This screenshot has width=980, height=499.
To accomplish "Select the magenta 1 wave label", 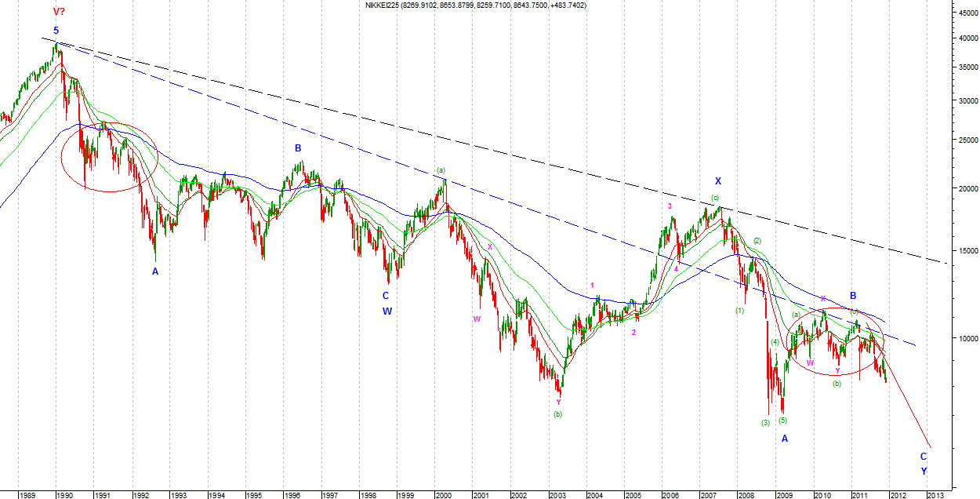I will tap(593, 286).
